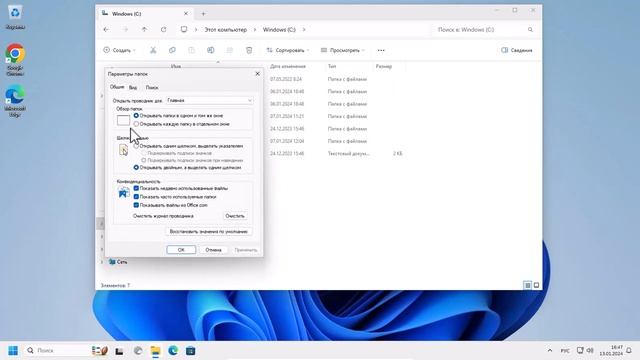Click restore defaults button in dialog
This screenshot has height=360, width=640.
click(x=209, y=231)
